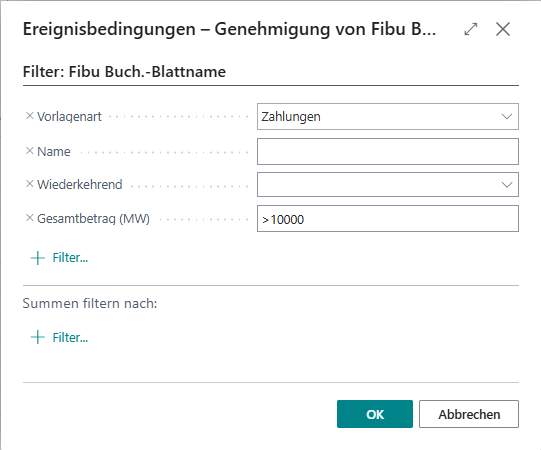This screenshot has width=541, height=450.
Task: Add a totals filter via lower Filter... link
Action: point(70,338)
